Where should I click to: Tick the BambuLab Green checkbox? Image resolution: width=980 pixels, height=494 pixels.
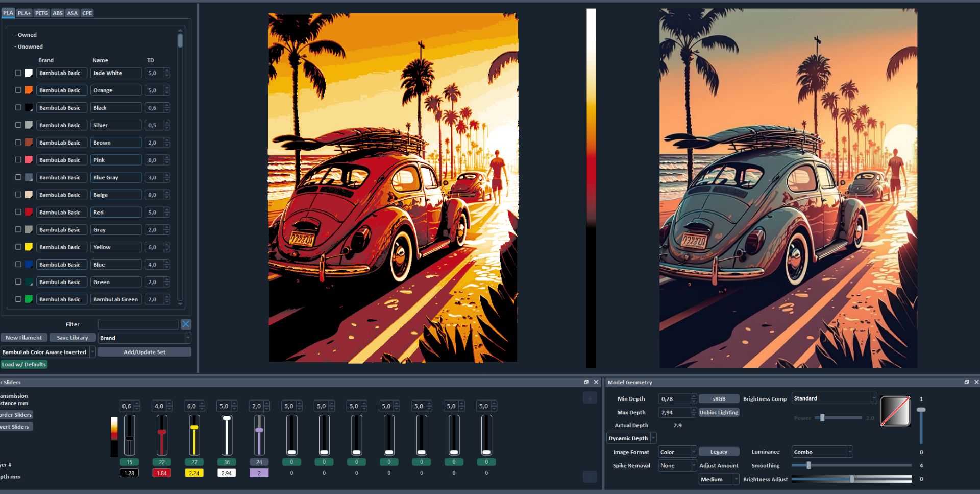click(x=18, y=299)
